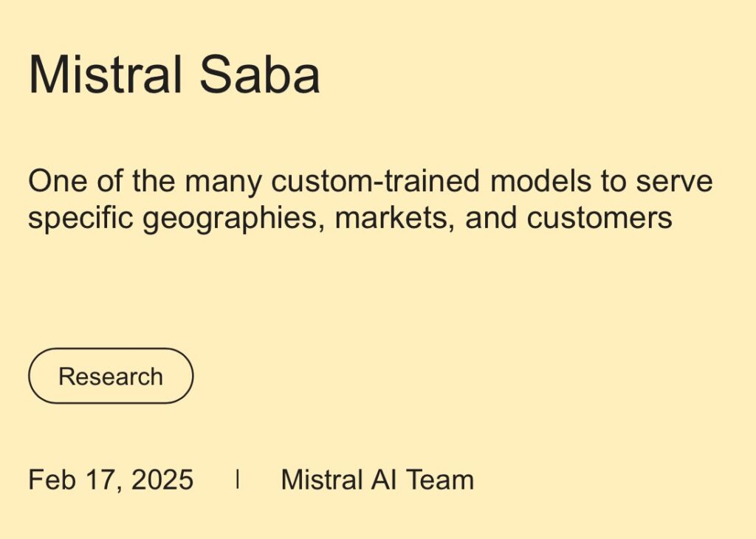Click the word customers ending the subtitle

tap(599, 218)
